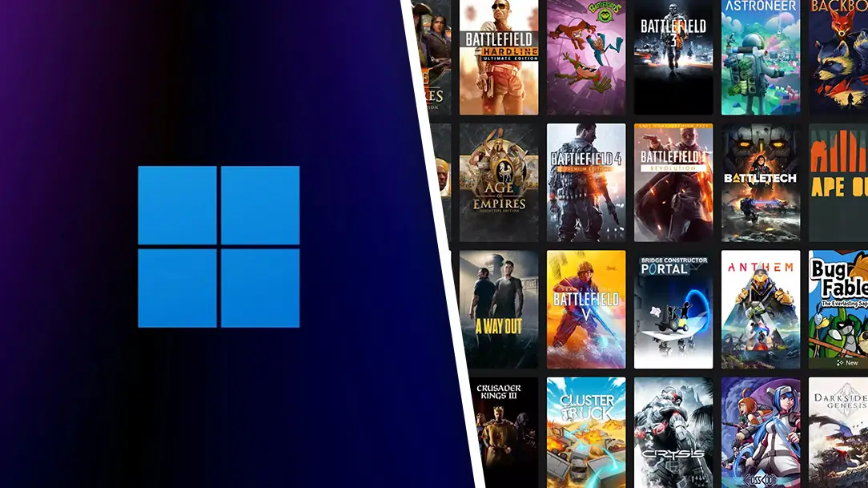Select the Battlefield 4 Premium Edition tile
The image size is (868, 488).
point(586,183)
